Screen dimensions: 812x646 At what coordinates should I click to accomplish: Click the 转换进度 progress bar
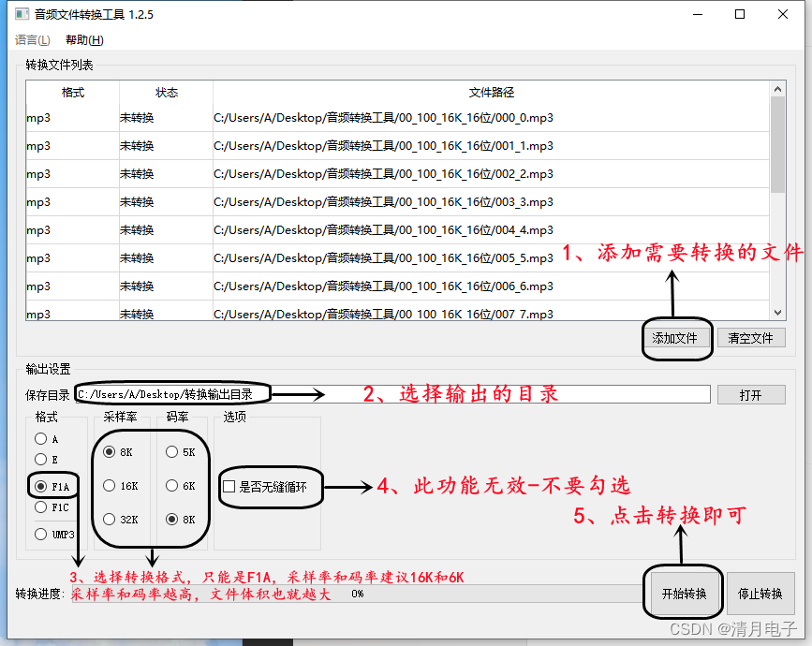pyautogui.click(x=358, y=594)
